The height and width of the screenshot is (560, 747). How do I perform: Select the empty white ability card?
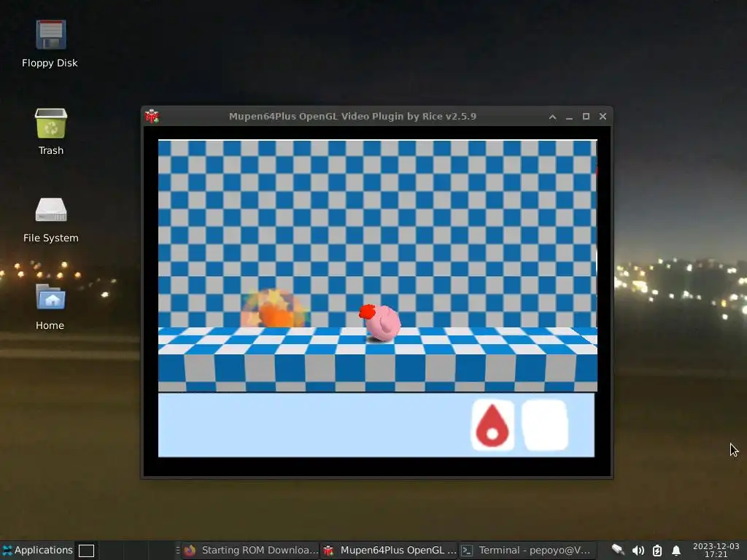(x=545, y=425)
